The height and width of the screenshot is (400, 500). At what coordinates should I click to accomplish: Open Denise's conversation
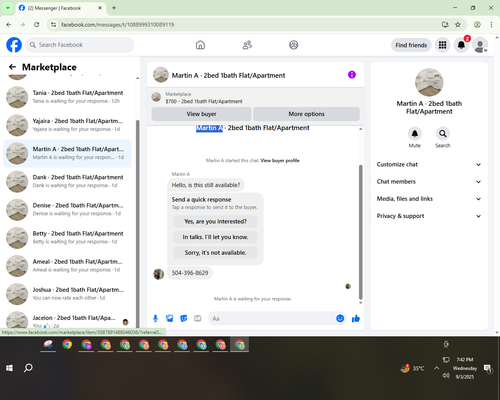pos(68,210)
